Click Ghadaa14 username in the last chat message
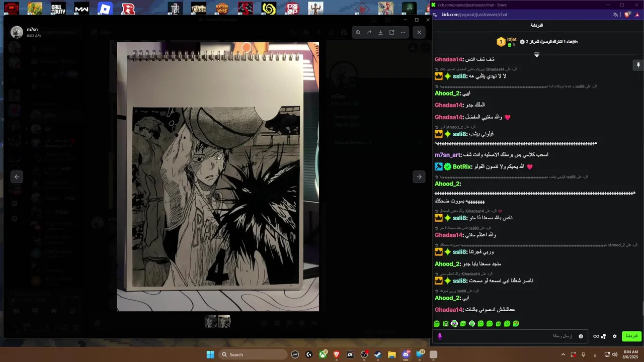This screenshot has width=644, height=362. [449, 310]
